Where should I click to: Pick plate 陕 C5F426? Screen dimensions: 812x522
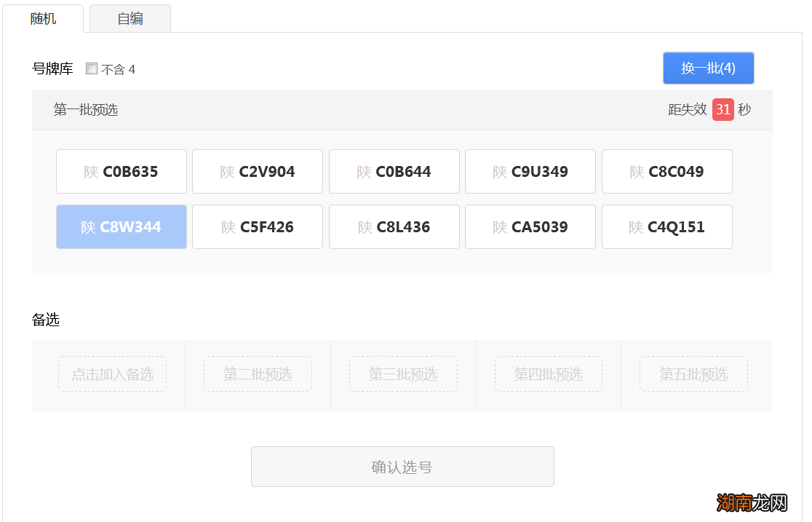[258, 227]
